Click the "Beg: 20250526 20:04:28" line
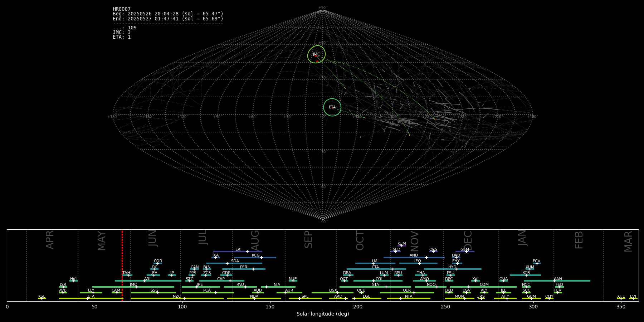The width and height of the screenshot is (644, 322). pos(168,14)
